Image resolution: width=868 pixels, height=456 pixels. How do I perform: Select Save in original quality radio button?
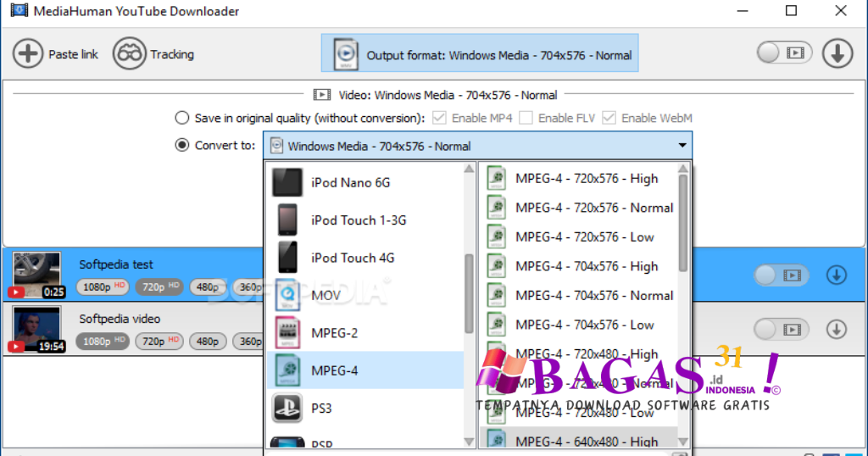(x=181, y=118)
